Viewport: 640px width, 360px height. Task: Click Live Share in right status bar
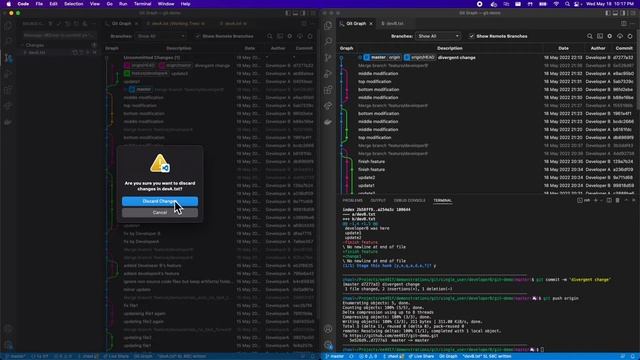click(422, 356)
